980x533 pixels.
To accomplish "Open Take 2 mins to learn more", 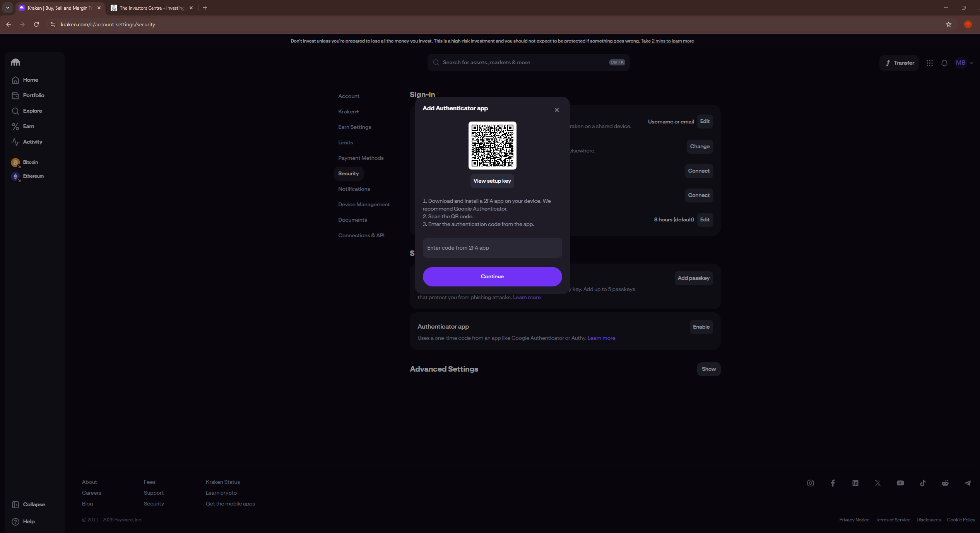I will (x=667, y=41).
